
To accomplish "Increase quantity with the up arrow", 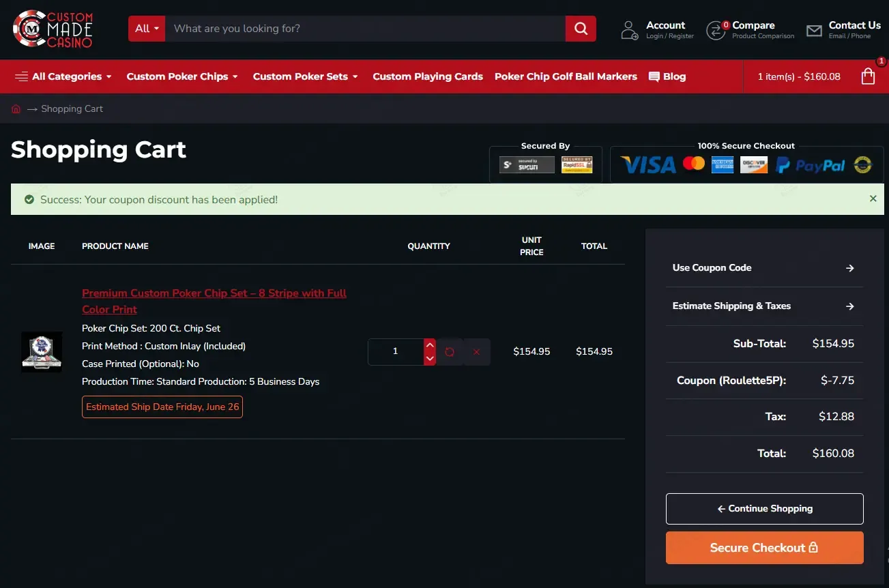I will (x=430, y=345).
